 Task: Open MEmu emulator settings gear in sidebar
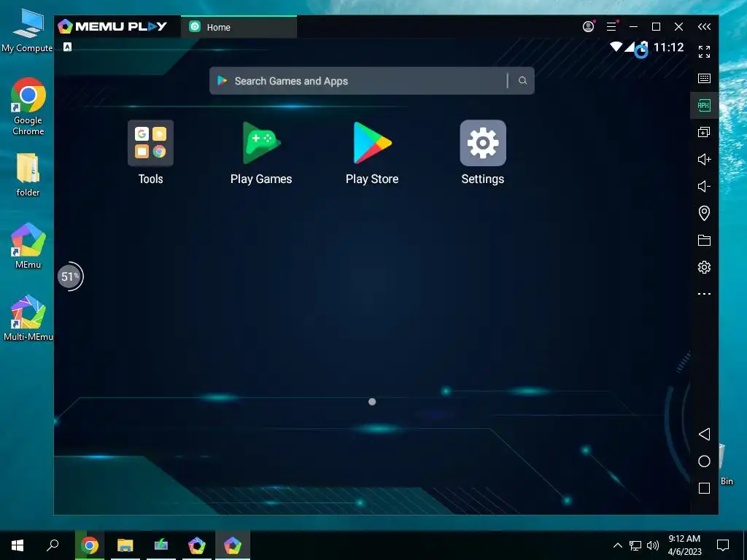(704, 267)
